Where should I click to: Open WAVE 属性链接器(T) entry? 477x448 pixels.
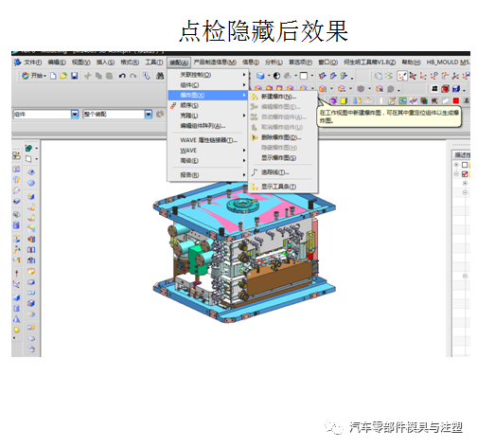(207, 140)
